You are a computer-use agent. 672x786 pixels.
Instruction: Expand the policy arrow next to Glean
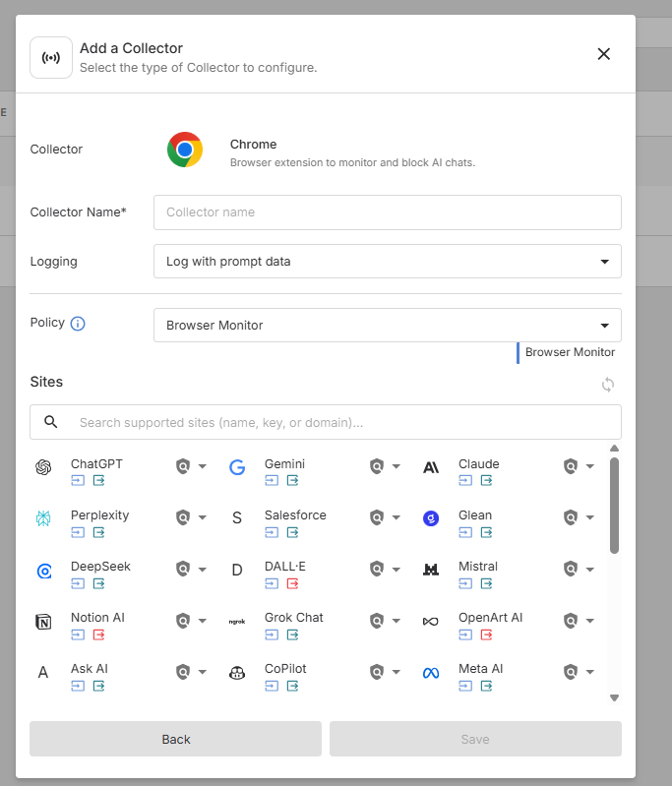(x=590, y=517)
